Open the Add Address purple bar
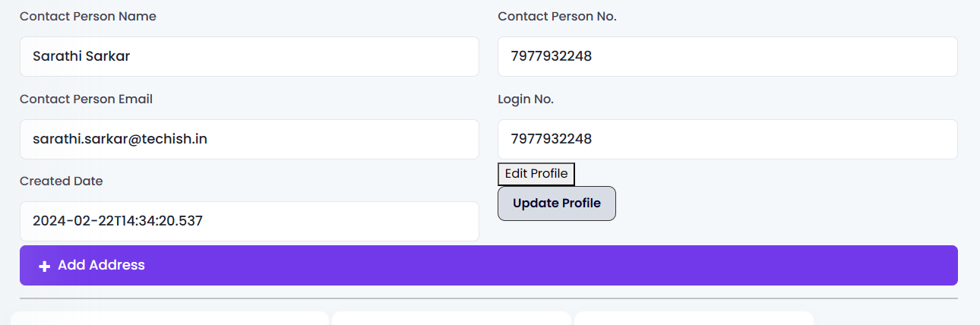This screenshot has width=980, height=325. pos(488,266)
